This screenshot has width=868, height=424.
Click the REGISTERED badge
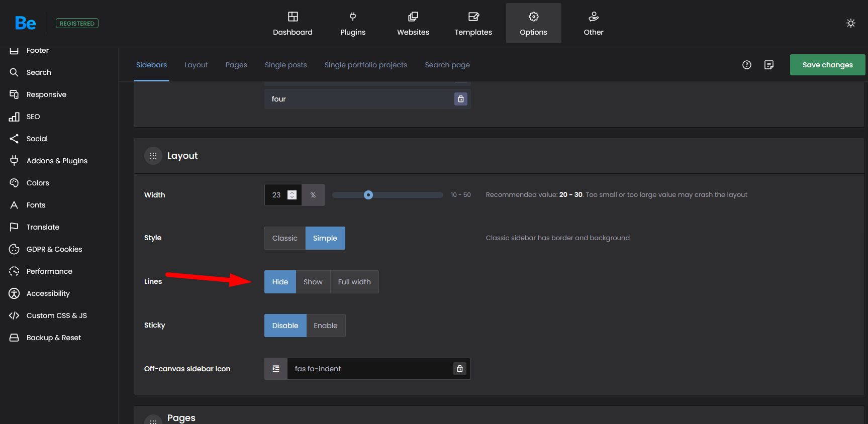pyautogui.click(x=77, y=23)
